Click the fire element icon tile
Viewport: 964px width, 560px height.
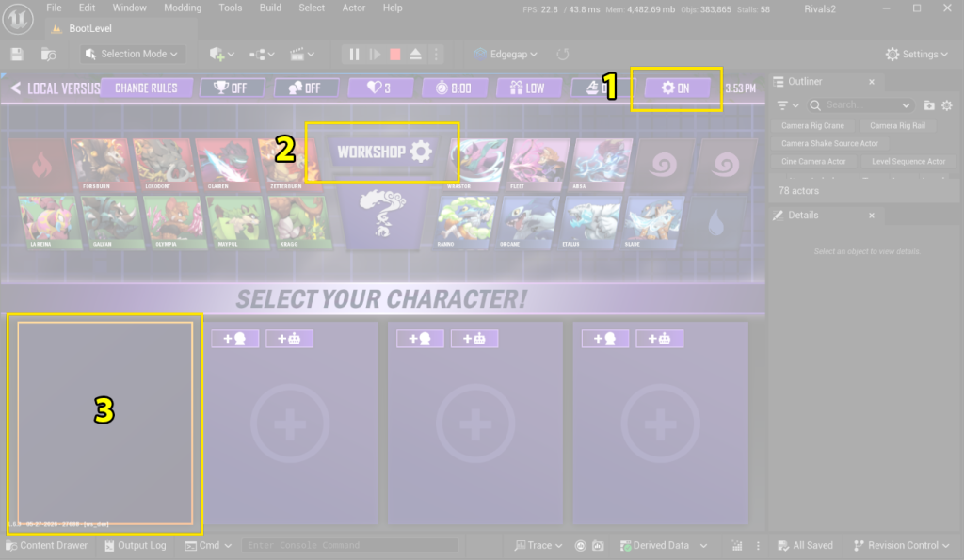tap(40, 165)
